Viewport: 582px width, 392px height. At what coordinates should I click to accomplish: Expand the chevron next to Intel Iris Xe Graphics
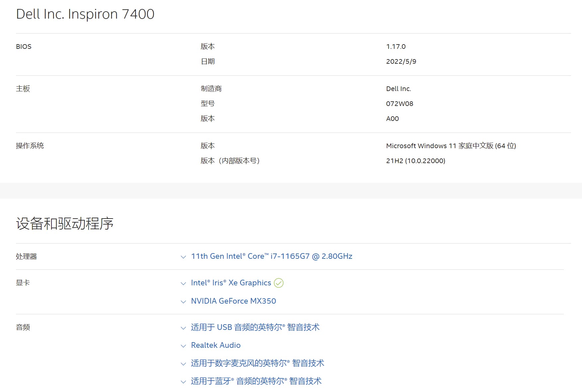coord(183,283)
